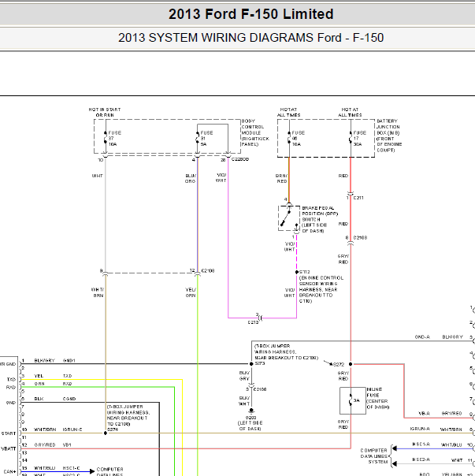The height and width of the screenshot is (476, 475).
Task: Click the BLU/ORG wire label
Action: pyautogui.click(x=191, y=178)
